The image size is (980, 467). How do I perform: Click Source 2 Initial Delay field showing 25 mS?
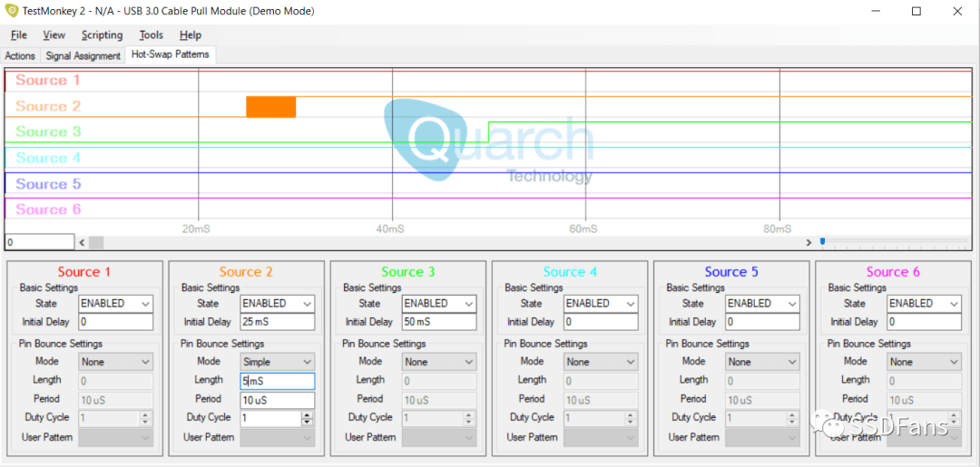[x=278, y=322]
